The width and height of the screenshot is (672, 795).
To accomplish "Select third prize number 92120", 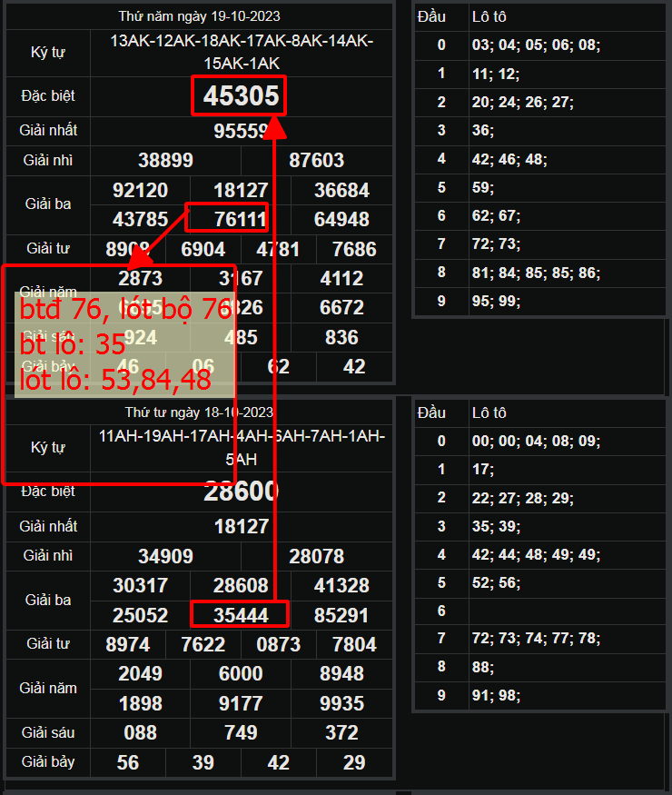I will pos(140,190).
